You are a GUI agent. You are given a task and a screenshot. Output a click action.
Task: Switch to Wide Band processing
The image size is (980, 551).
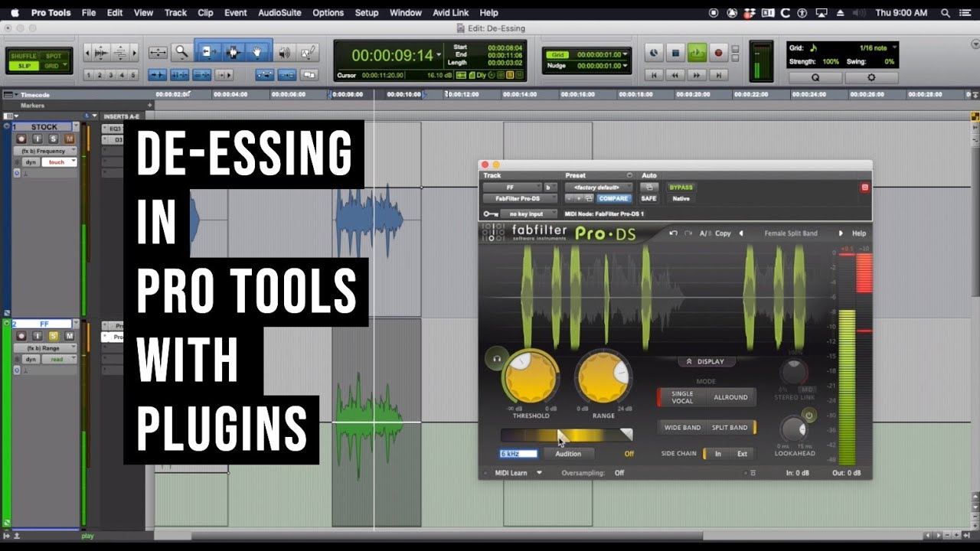pos(682,428)
